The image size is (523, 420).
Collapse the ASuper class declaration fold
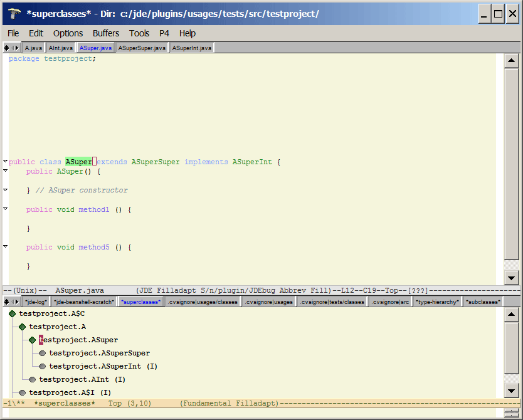5,162
